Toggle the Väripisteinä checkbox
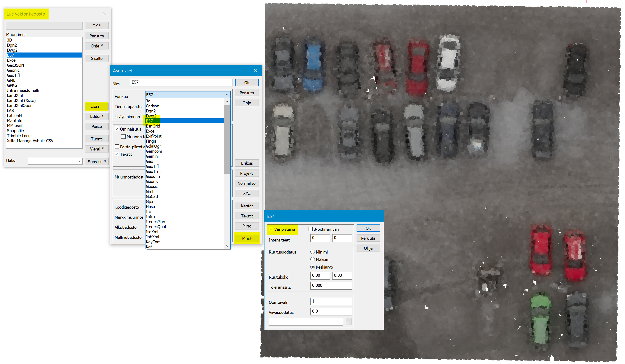The width and height of the screenshot is (625, 364). [271, 229]
